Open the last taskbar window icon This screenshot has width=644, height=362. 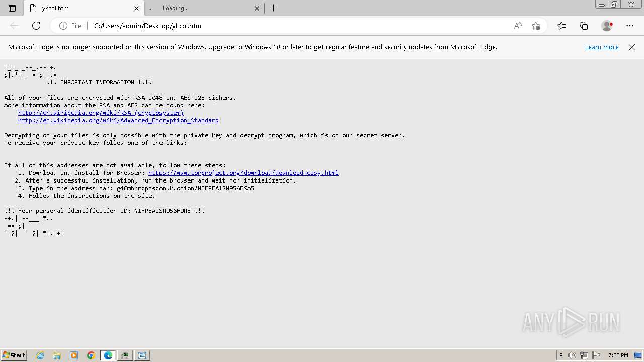pyautogui.click(x=142, y=355)
